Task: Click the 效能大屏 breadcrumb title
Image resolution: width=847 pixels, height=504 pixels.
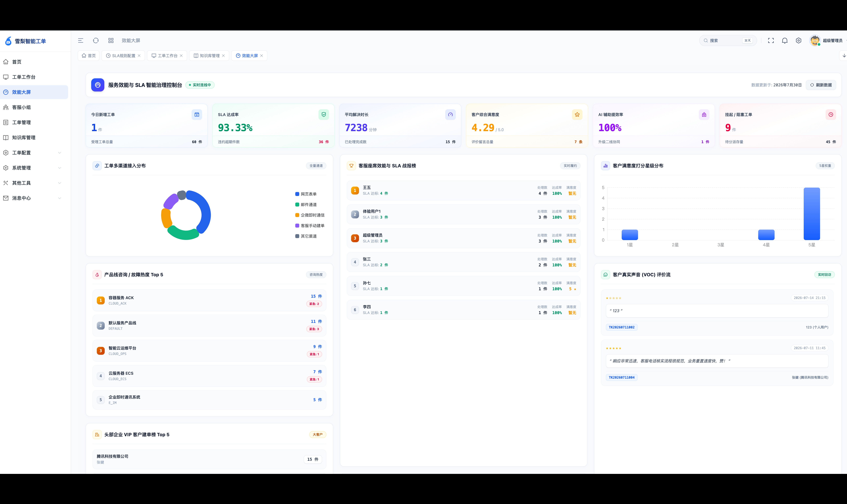Action: click(131, 40)
